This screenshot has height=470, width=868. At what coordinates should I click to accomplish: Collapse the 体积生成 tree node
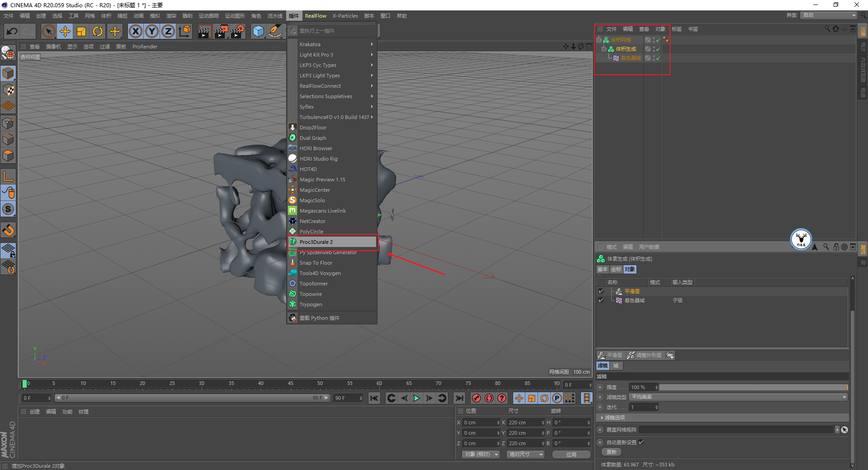(604, 49)
